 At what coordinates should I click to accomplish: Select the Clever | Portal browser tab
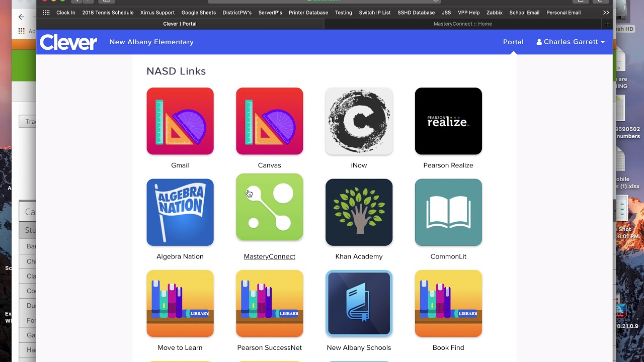[180, 24]
